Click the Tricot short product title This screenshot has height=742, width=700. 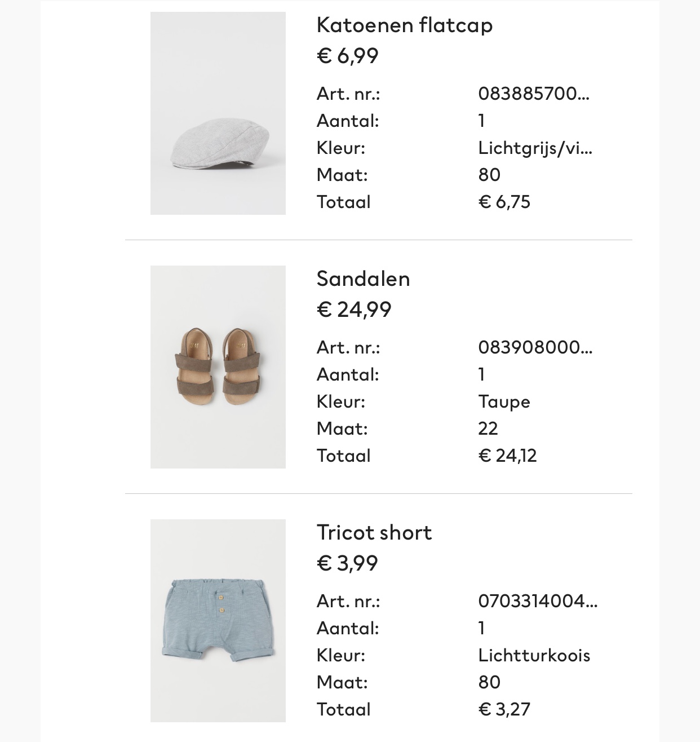click(374, 532)
